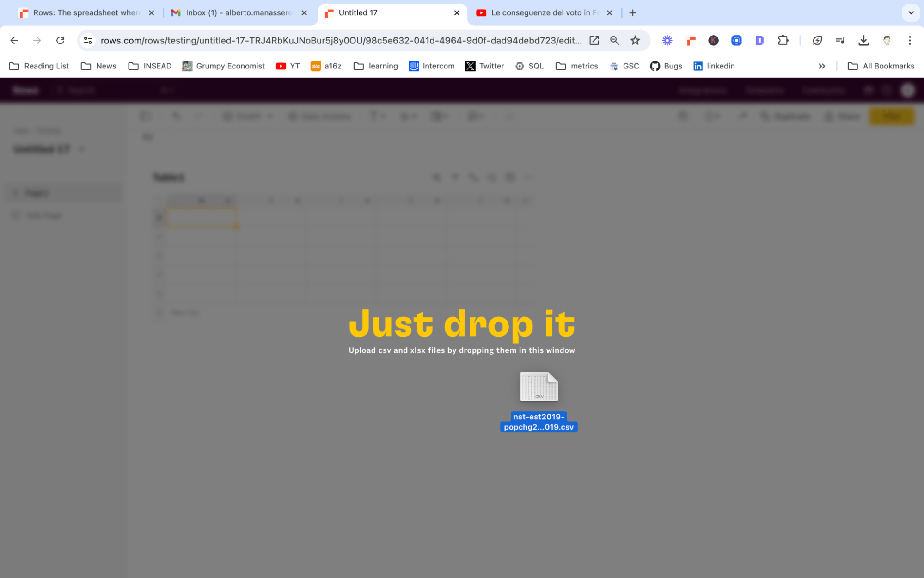Click the Rows app logo icon
The image size is (924, 578).
tap(24, 90)
